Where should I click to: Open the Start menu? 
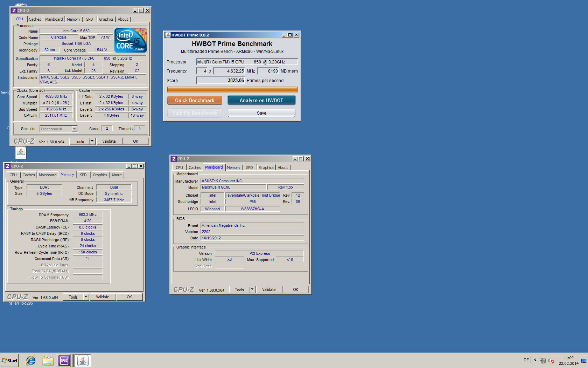pos(9,360)
